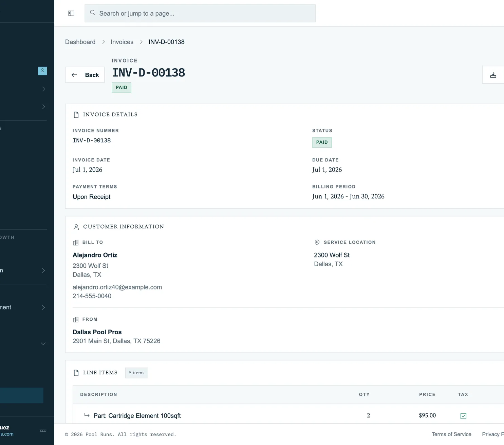This screenshot has width=504, height=445.
Task: Click the service location 2300 Wolf St
Action: tap(332, 255)
